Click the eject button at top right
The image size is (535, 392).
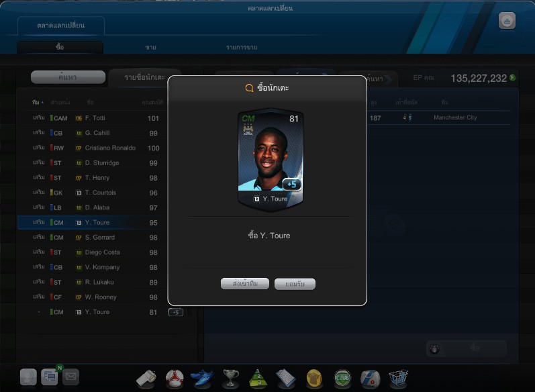coord(507,21)
